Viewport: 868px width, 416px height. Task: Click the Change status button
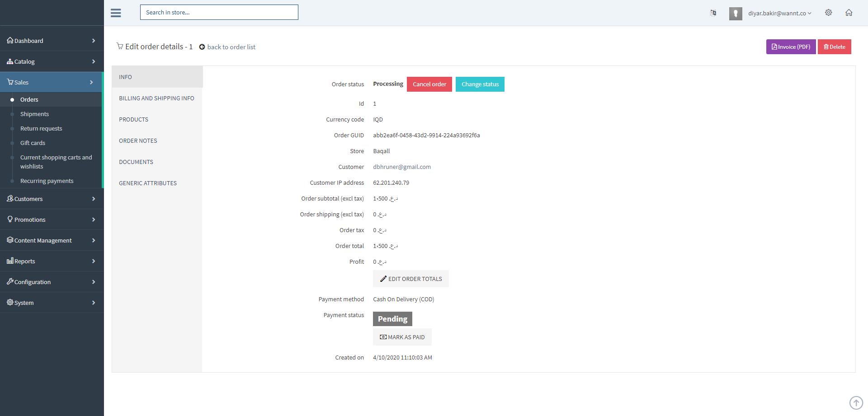pyautogui.click(x=480, y=84)
